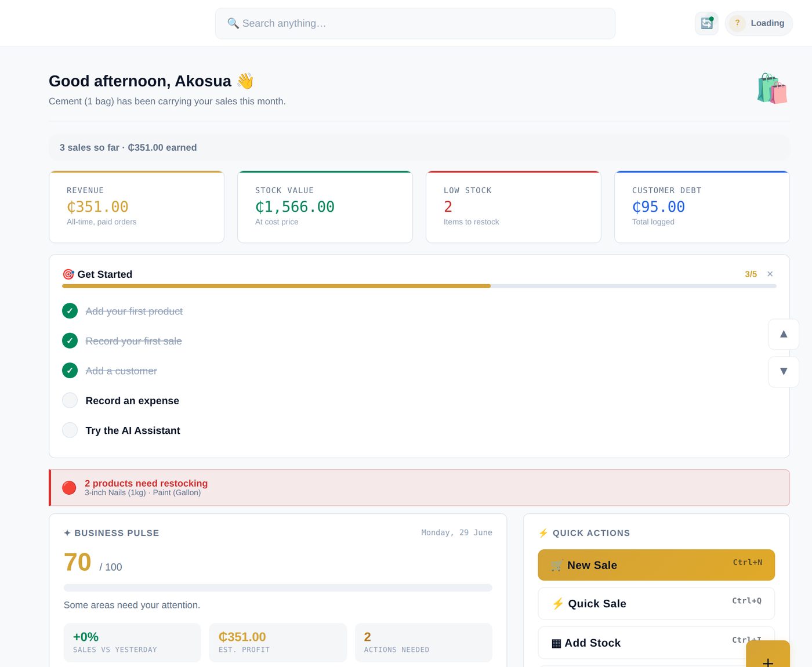Viewport: 812px width, 667px height.
Task: Click the sparkle icon beside Business Pulse
Action: [67, 533]
